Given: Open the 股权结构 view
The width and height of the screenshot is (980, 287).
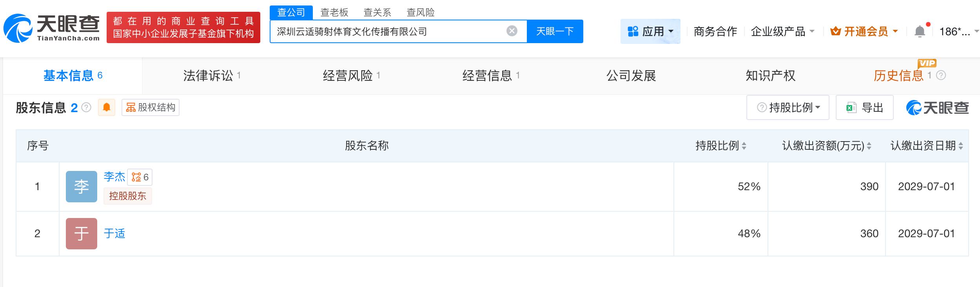Looking at the screenshot, I should [151, 107].
